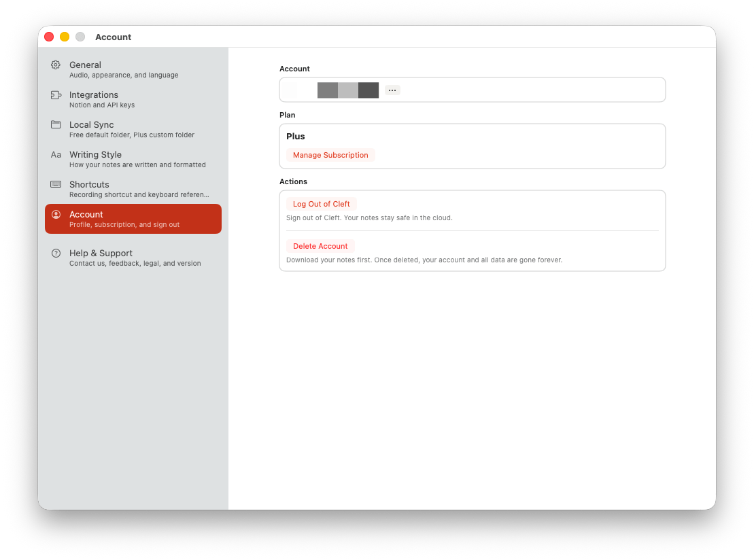Click 'Profile, subscription, and sign out' subtitle
This screenshot has height=560, width=754.
(124, 225)
